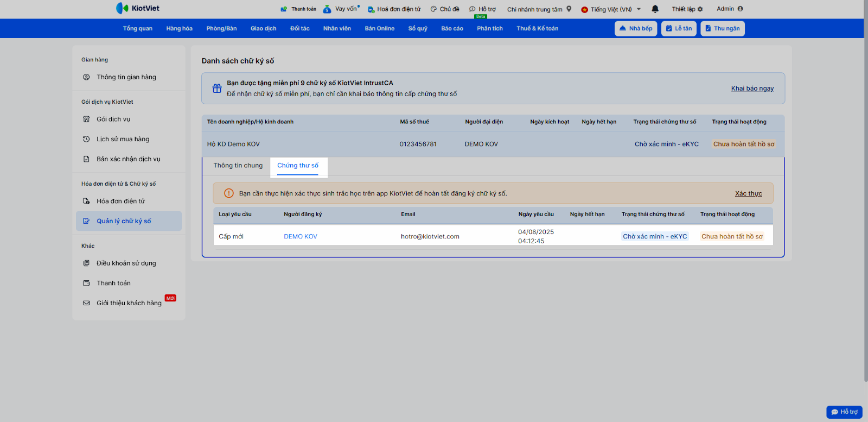The height and width of the screenshot is (422, 868).
Task: Open the Thu ngân cashier screen
Action: click(723, 29)
